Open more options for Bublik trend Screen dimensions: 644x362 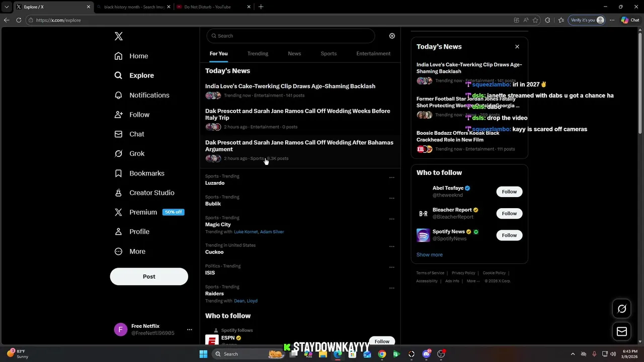[391, 198]
